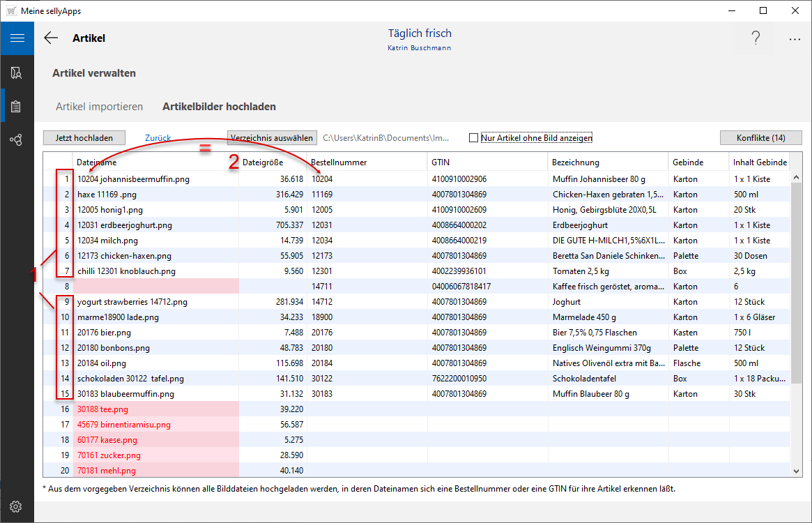Switch to the Artikel importieren tab

(99, 107)
